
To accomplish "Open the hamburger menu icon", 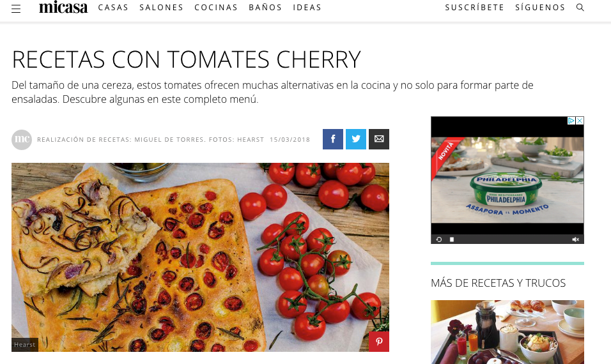I will click(16, 8).
